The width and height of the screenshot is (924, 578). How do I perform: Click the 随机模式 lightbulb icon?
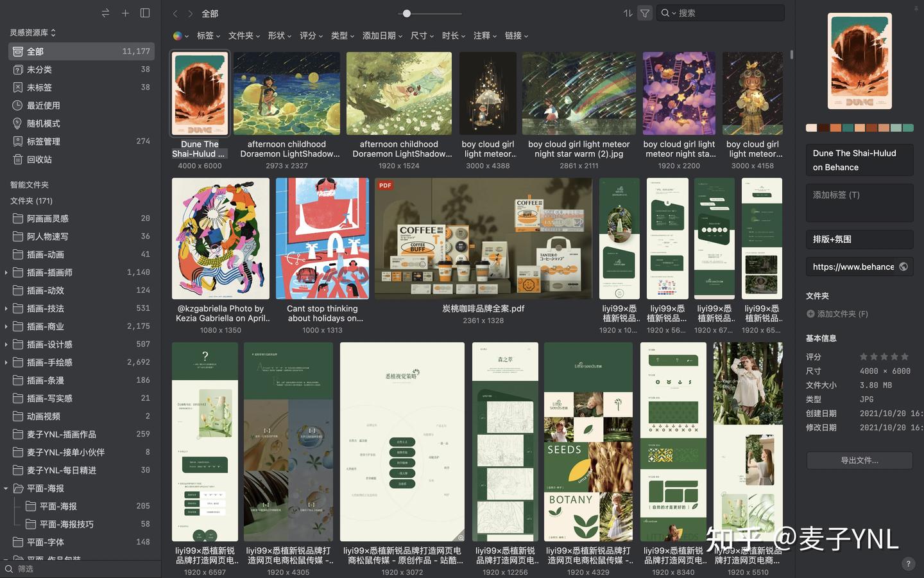[x=18, y=123]
